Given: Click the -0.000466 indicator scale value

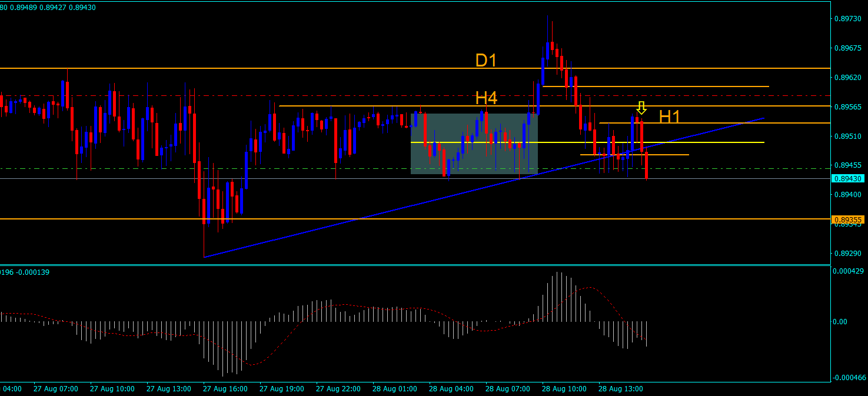Looking at the screenshot, I should click(x=850, y=378).
